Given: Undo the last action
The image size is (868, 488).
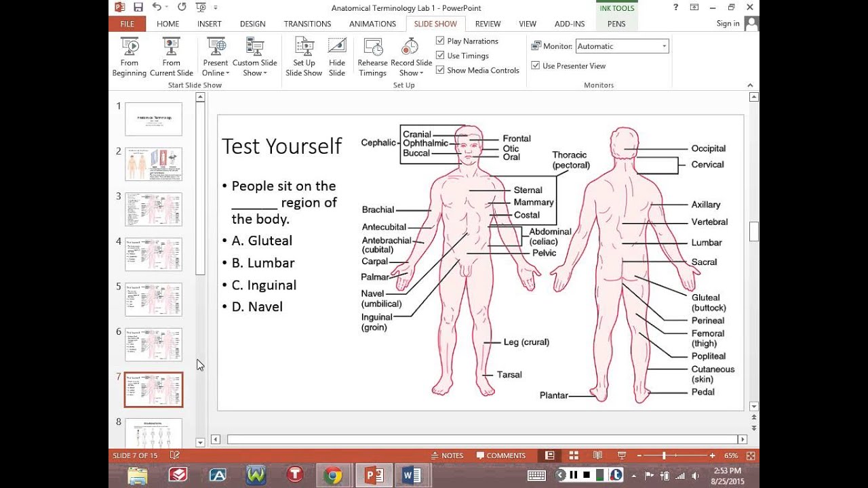Looking at the screenshot, I should (x=157, y=7).
